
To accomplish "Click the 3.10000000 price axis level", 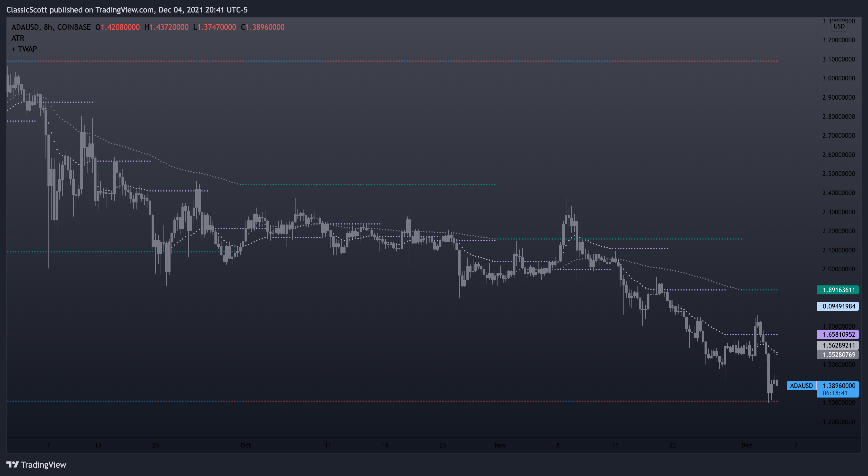I will [839, 59].
